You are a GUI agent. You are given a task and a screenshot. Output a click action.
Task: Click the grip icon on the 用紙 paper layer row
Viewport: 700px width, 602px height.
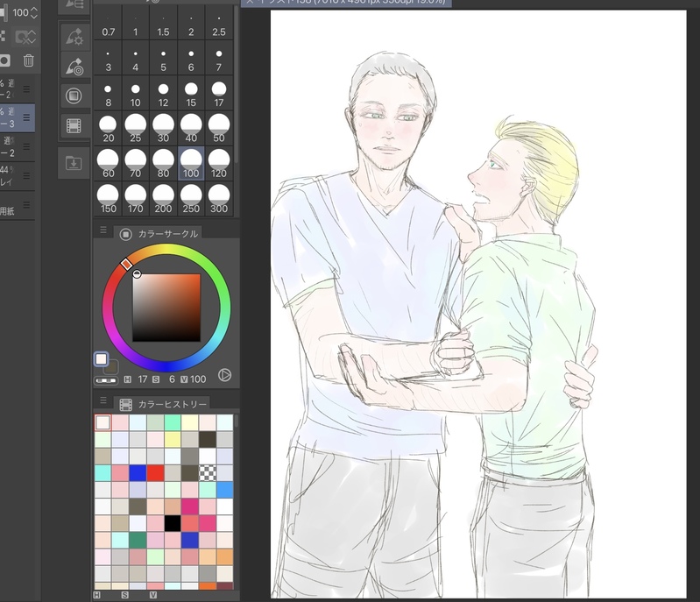click(26, 205)
